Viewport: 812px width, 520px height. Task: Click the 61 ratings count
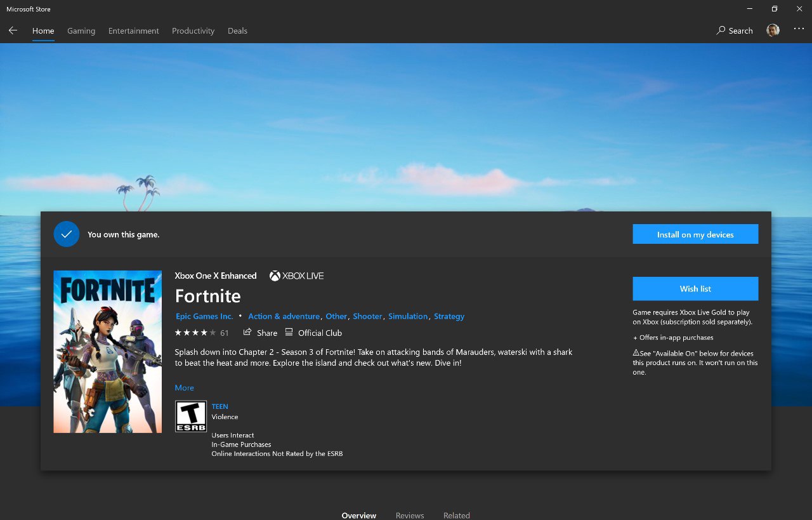coord(225,333)
